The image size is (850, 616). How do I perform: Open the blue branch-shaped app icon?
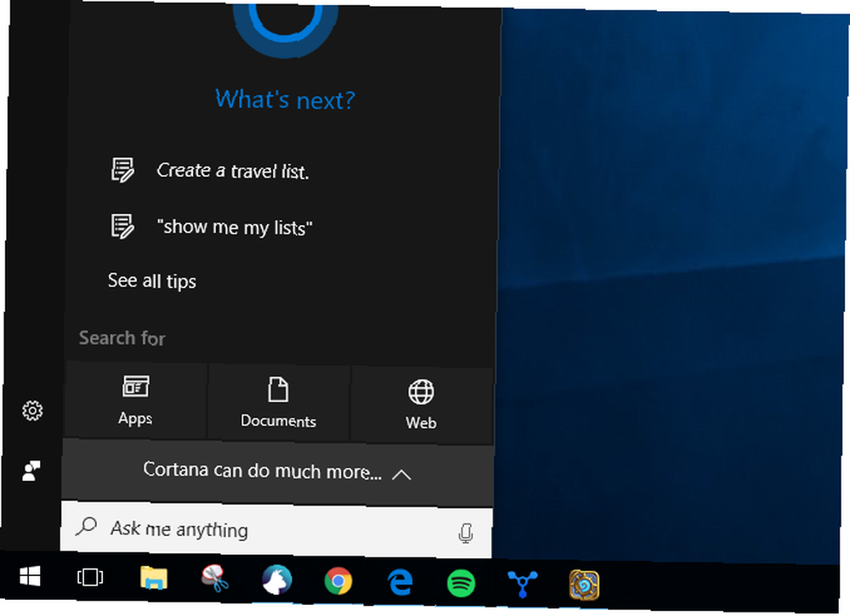point(523,584)
